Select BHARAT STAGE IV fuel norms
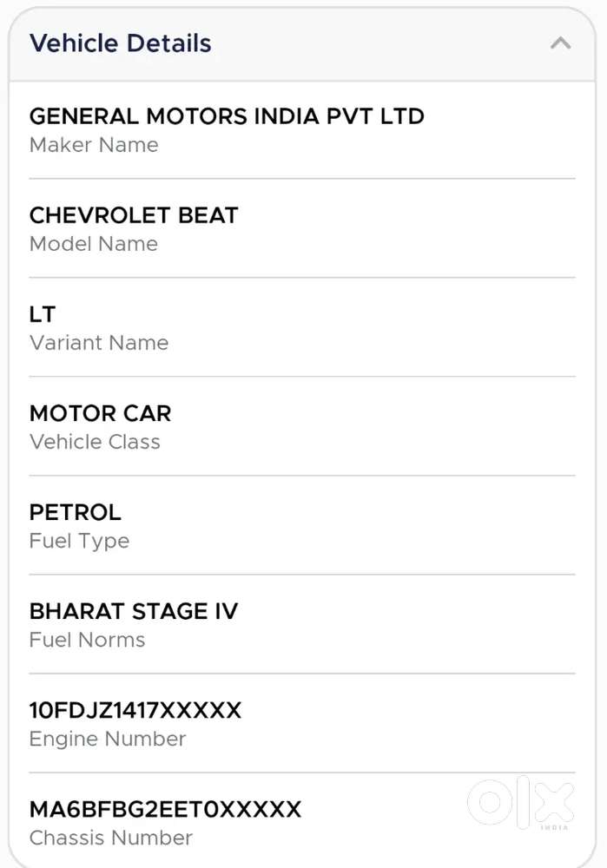Screen dimensions: 607x868 (x=134, y=610)
